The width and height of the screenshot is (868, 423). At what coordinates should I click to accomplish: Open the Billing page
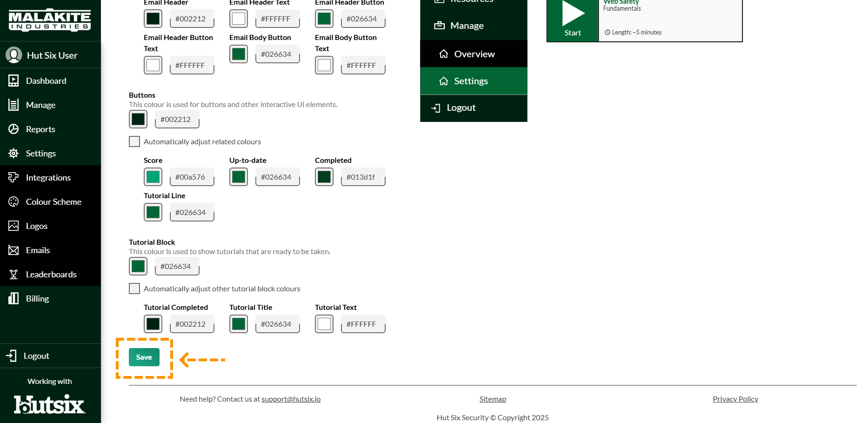[x=50, y=298]
